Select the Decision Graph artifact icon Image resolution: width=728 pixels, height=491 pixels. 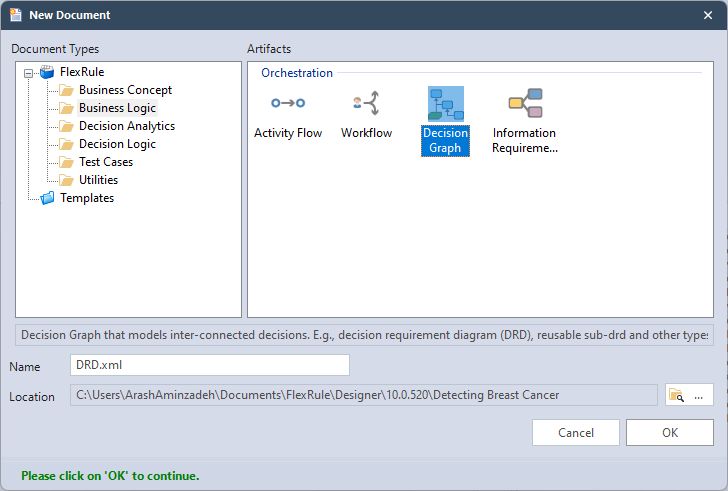coord(446,103)
